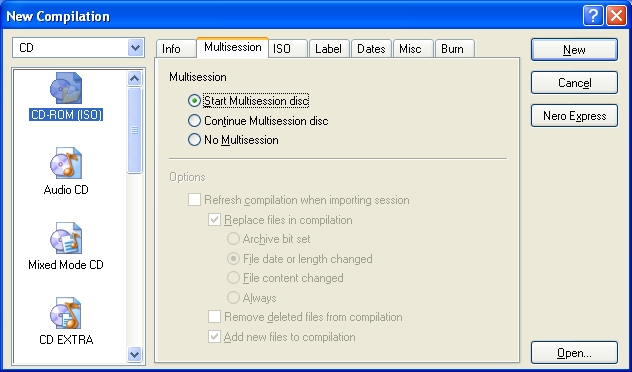This screenshot has width=632, height=372.
Task: Click the Cancel button
Action: click(574, 83)
